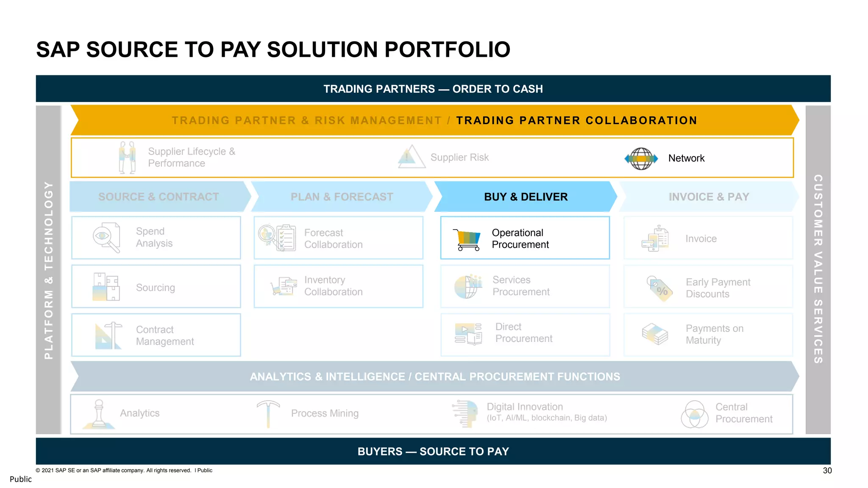Click the Services Procurement label
This screenshot has height=488, width=868.
tap(521, 286)
